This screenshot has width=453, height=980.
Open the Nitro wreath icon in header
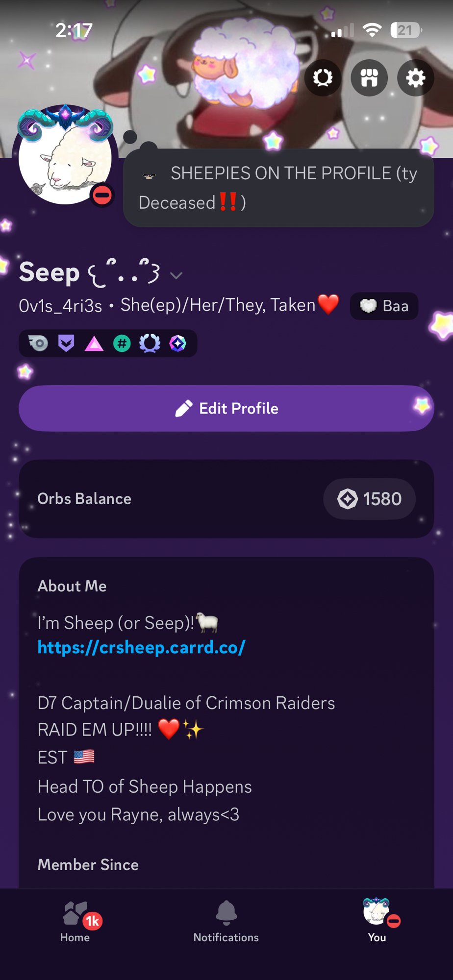(323, 78)
